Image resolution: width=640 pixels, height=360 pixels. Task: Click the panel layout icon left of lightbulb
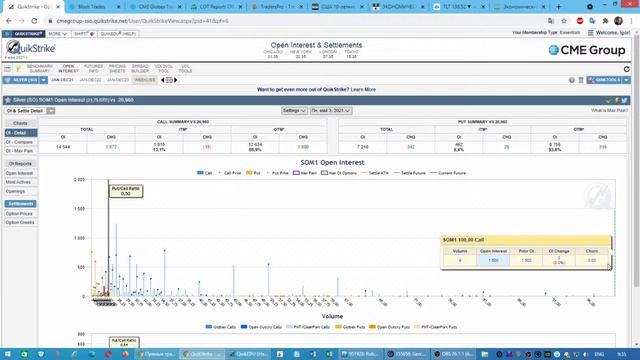pyautogui.click(x=7, y=69)
